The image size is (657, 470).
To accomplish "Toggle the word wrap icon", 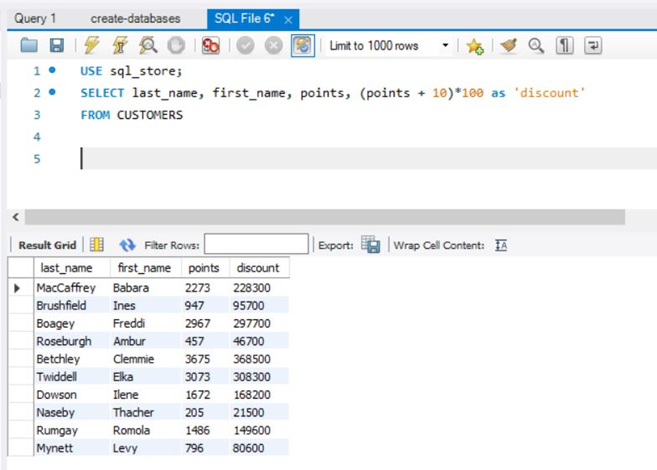I will pyautogui.click(x=593, y=45).
